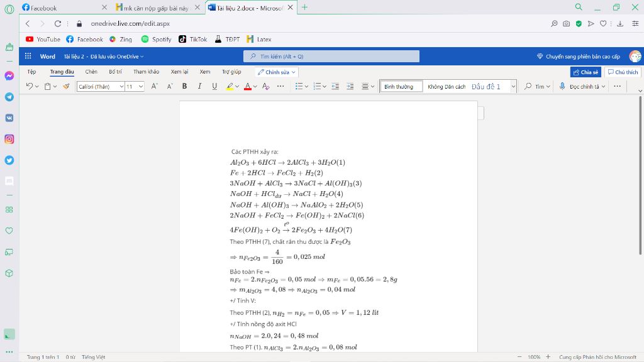Open the Chỉnh sửa editing mode dropdown

point(277,72)
